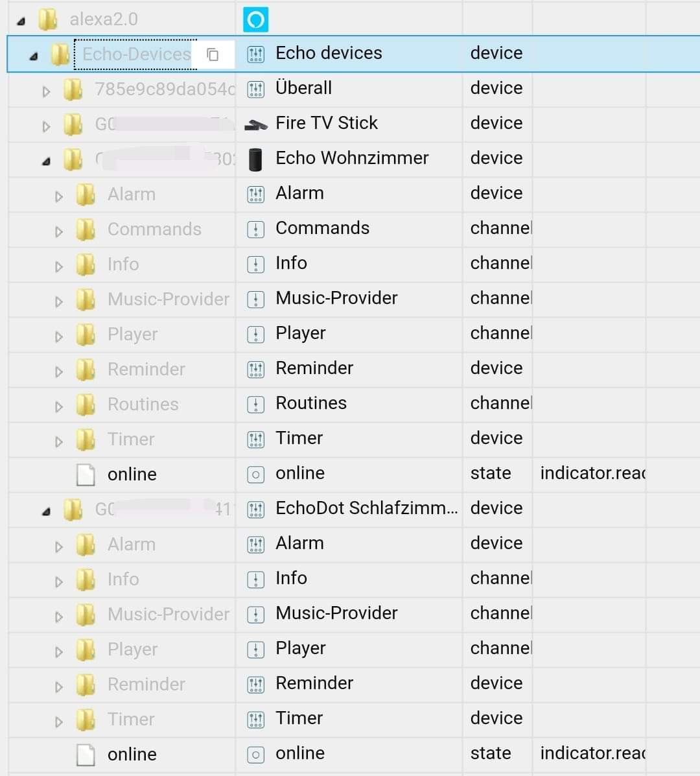The width and height of the screenshot is (700, 776).
Task: Click the device icon beside Alarm under EchoDot Schlafzimmer
Action: [x=255, y=545]
